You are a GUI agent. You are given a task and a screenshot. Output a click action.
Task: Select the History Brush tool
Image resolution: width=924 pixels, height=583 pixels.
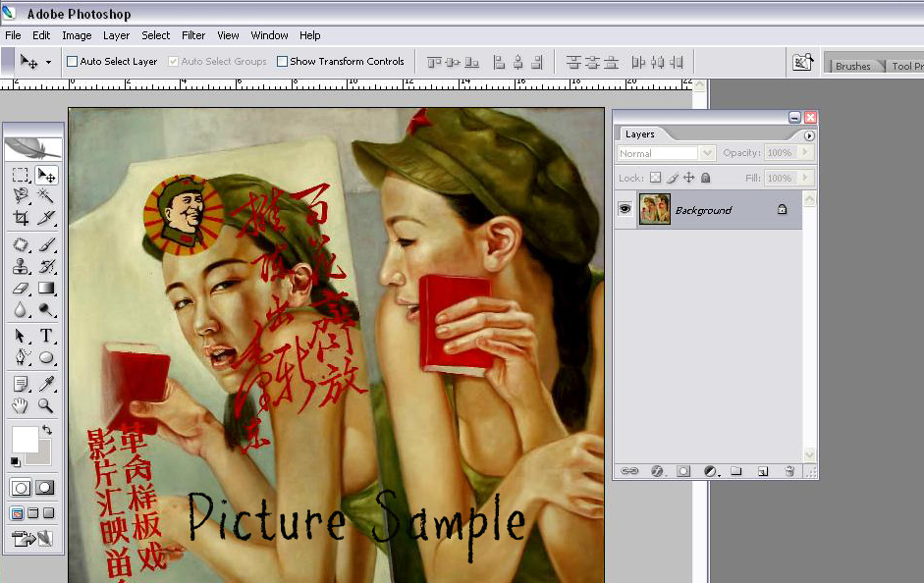point(46,266)
